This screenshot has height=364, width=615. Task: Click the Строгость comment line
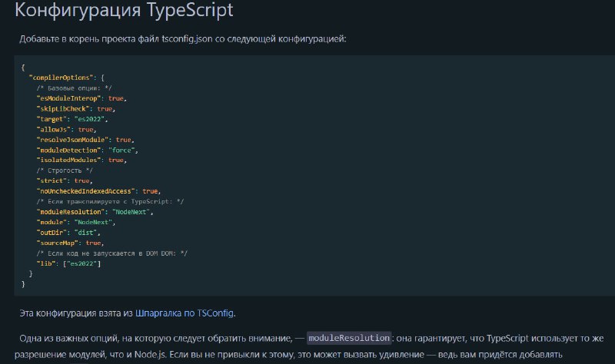pos(65,170)
